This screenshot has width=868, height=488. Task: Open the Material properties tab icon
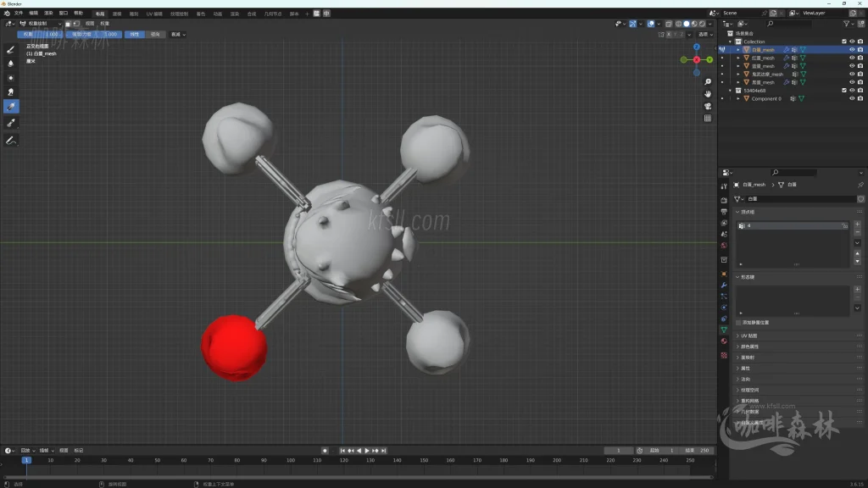pos(724,341)
